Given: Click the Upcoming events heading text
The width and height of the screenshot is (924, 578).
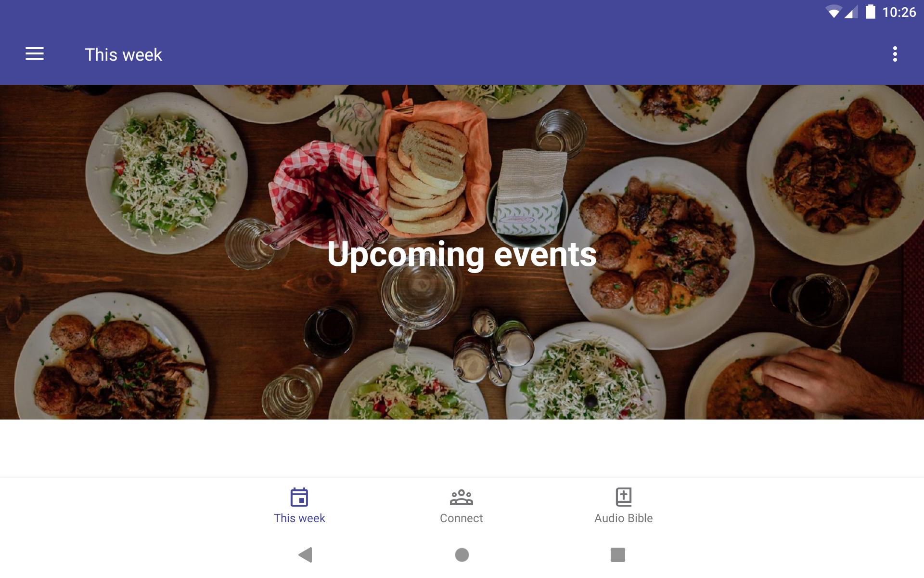Looking at the screenshot, I should [462, 254].
